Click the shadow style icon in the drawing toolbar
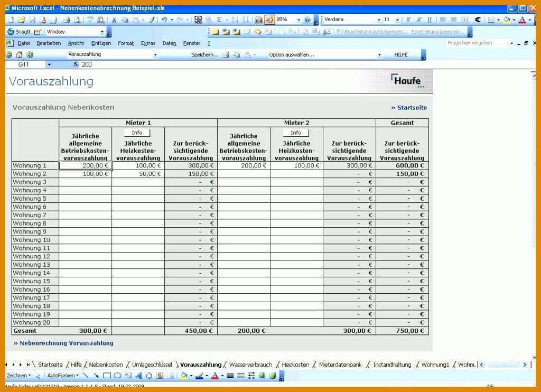Viewport: 541px width, 392px height. (262, 376)
